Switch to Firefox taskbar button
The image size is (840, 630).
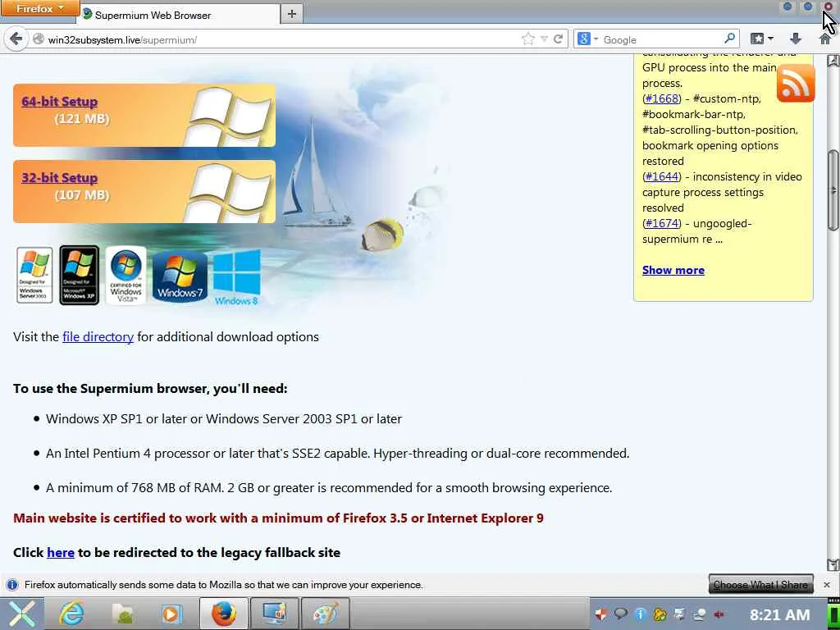[x=223, y=614]
